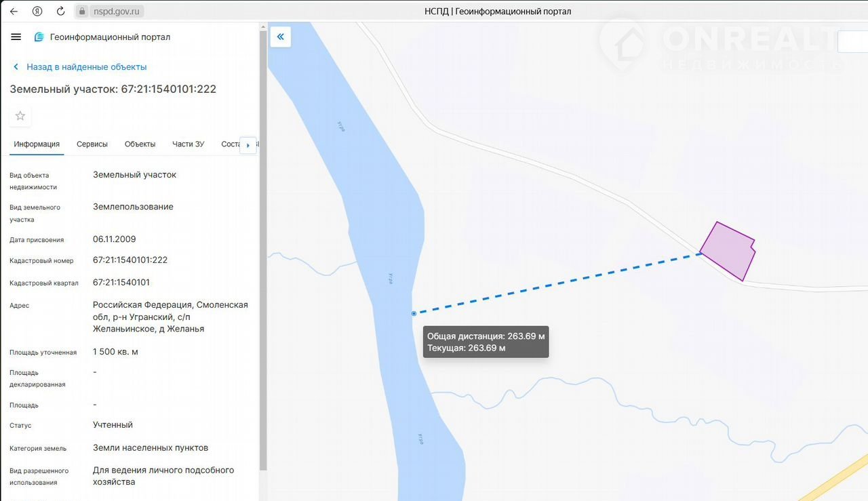
Task: Select the Информация tab
Action: pyautogui.click(x=37, y=144)
